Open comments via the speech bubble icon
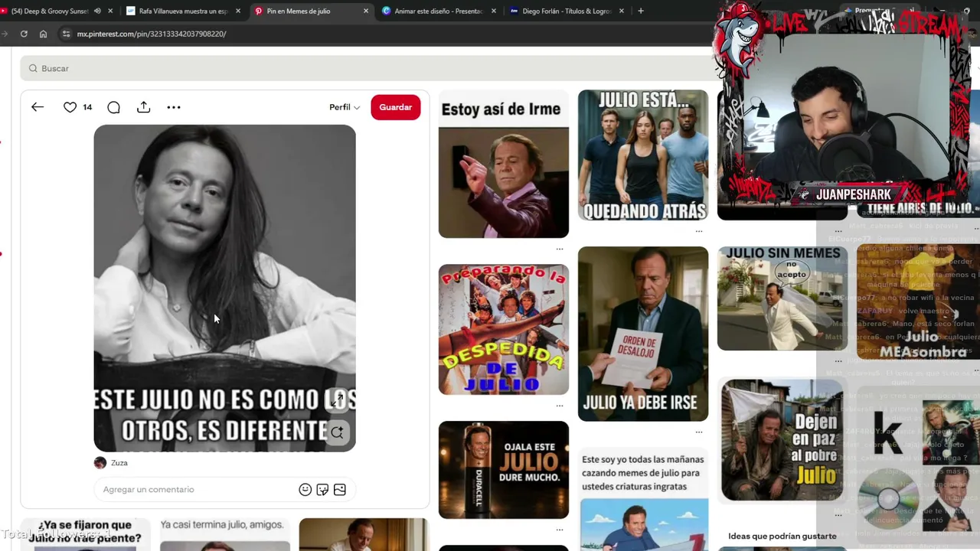 tap(113, 107)
